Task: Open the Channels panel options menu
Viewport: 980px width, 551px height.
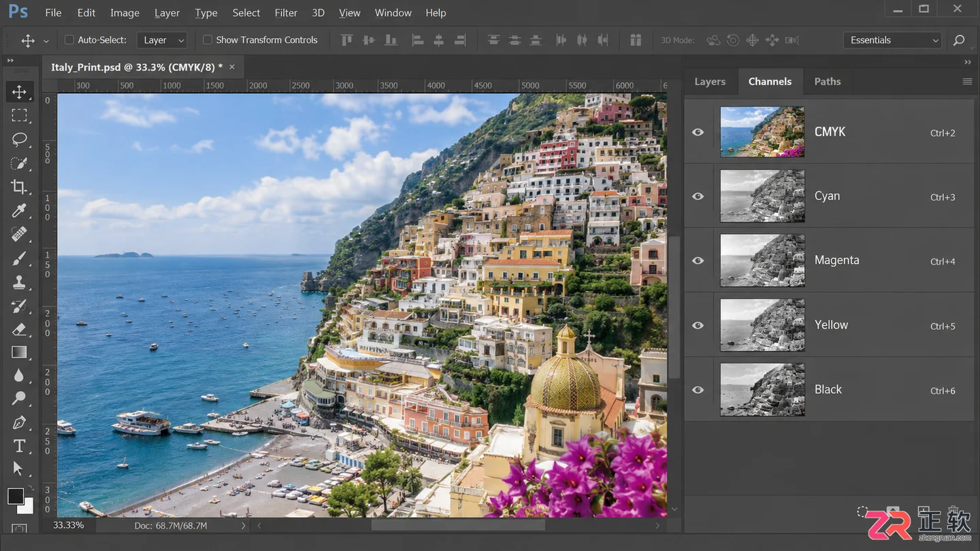Action: point(967,82)
